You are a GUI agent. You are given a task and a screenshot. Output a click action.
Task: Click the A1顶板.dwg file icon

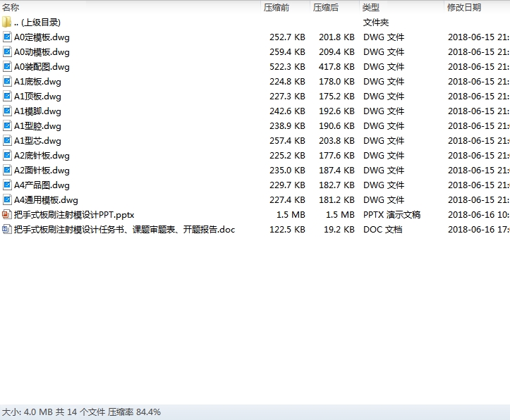7,96
